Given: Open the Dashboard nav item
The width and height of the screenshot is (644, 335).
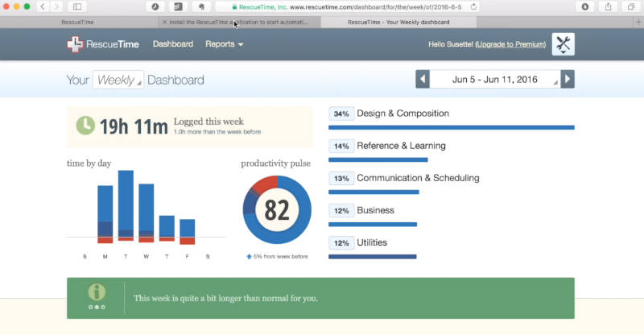Looking at the screenshot, I should (173, 44).
